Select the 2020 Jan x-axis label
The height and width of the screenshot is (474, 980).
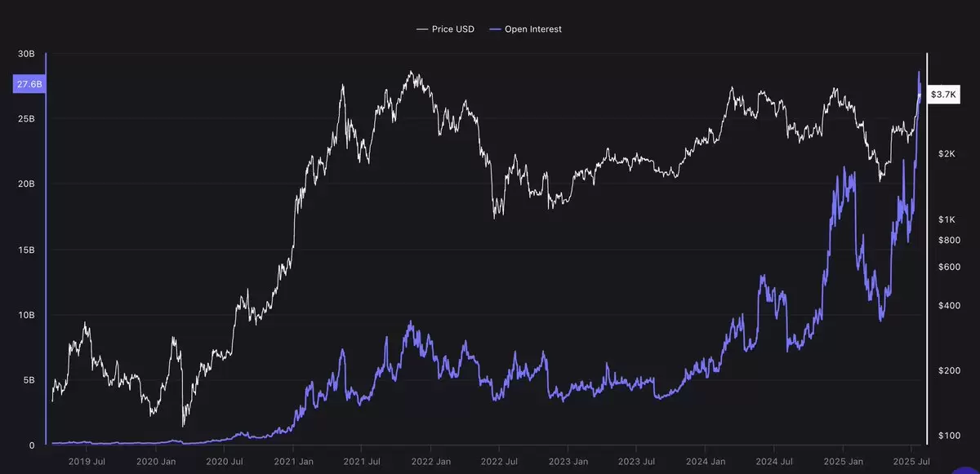156,461
